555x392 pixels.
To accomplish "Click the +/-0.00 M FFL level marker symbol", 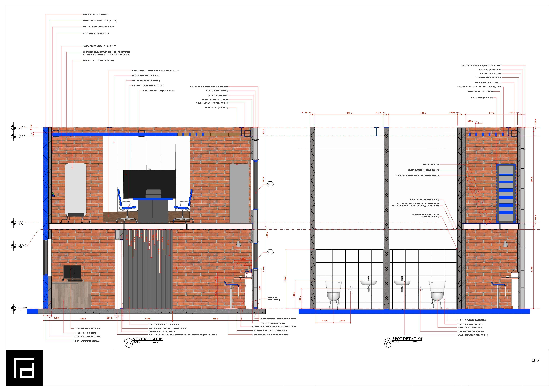I will coord(13,309).
